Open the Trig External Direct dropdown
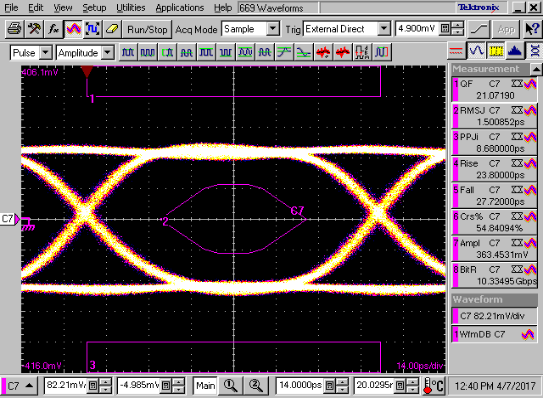Screen dimensions: 544x399 pos(384,29)
